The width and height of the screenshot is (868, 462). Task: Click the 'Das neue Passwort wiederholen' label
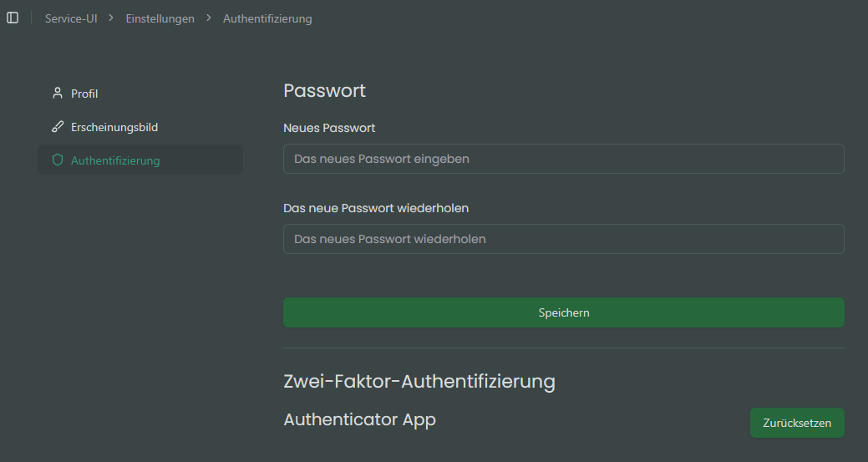pos(376,207)
